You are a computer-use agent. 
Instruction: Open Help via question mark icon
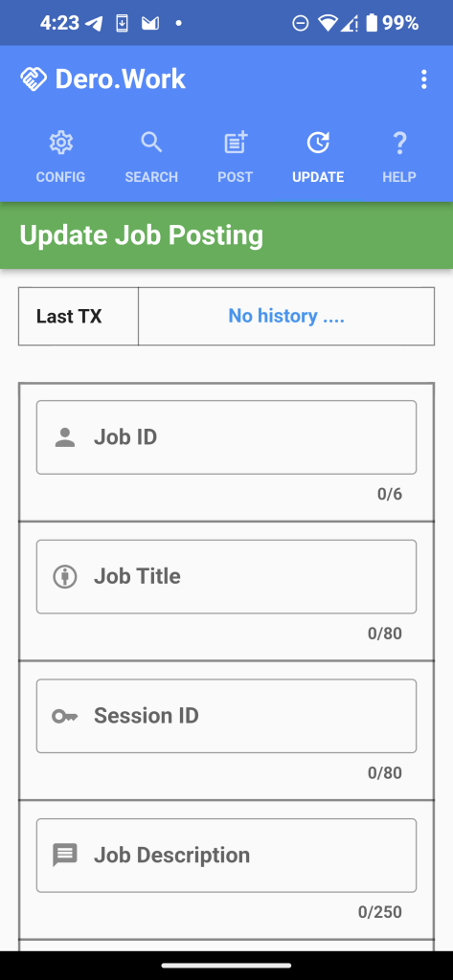[399, 144]
